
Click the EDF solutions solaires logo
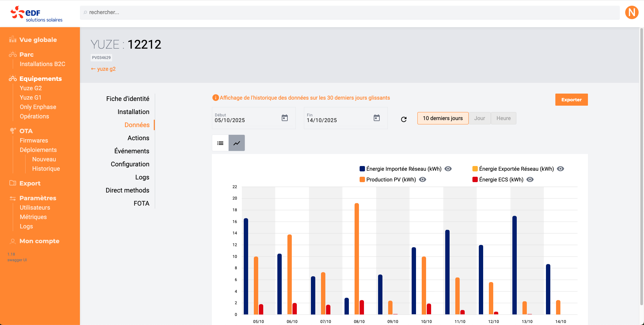[37, 14]
